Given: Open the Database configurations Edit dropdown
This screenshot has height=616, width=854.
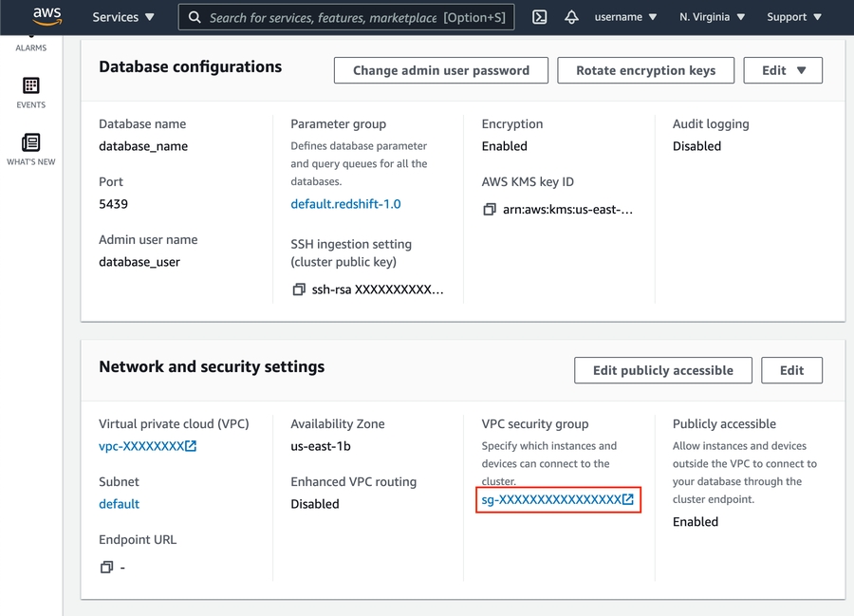Looking at the screenshot, I should click(x=783, y=70).
